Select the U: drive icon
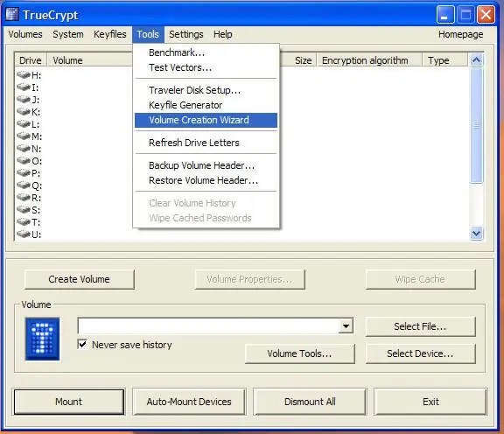Screen dimensions: 504x434 24,234
